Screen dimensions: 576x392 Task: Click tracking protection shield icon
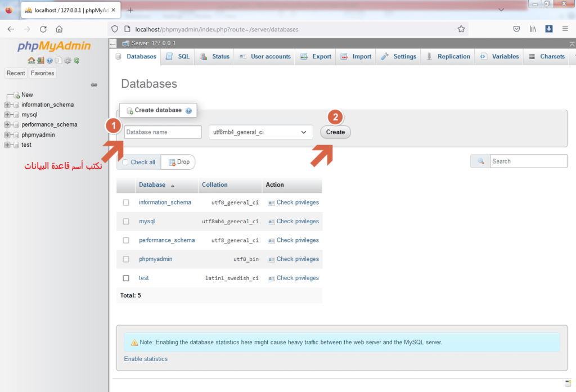point(115,29)
